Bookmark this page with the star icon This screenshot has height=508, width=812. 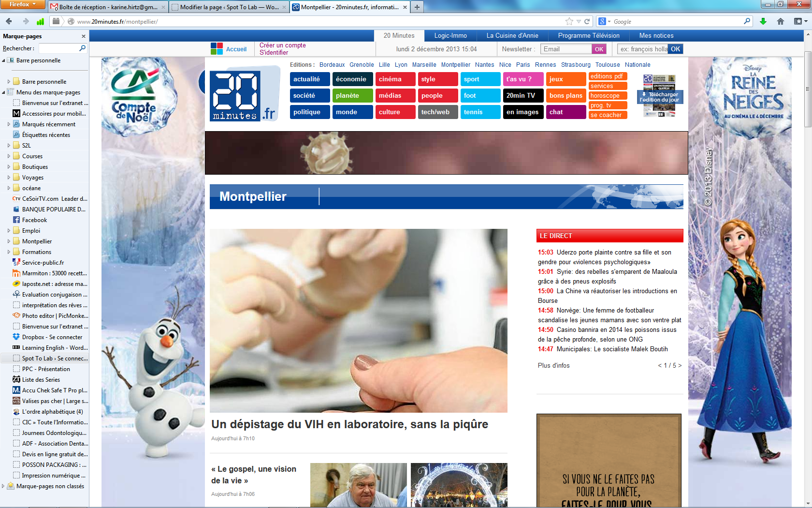[x=569, y=21]
